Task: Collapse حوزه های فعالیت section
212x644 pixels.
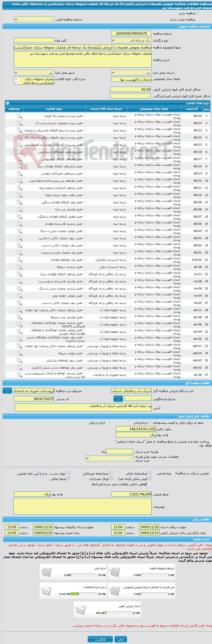Action: point(7,103)
